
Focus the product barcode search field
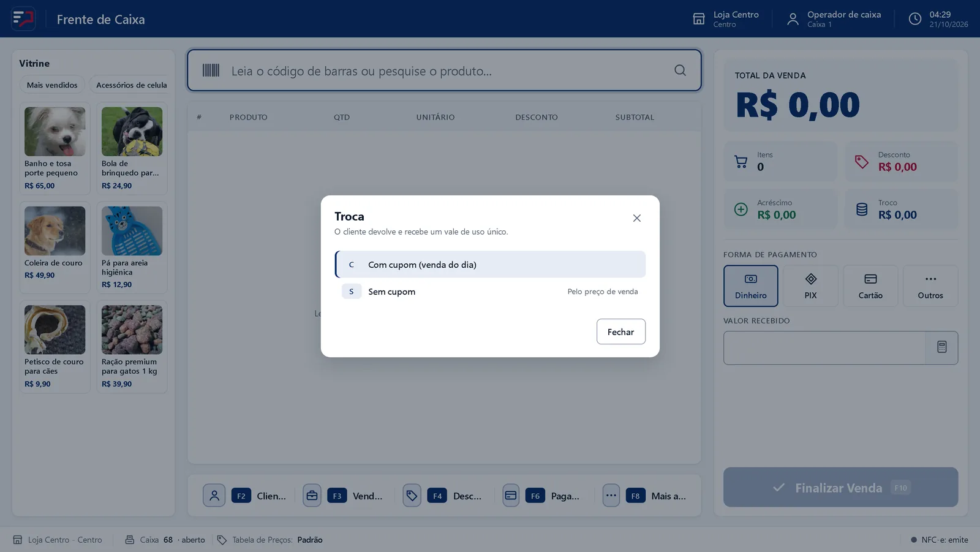point(444,70)
